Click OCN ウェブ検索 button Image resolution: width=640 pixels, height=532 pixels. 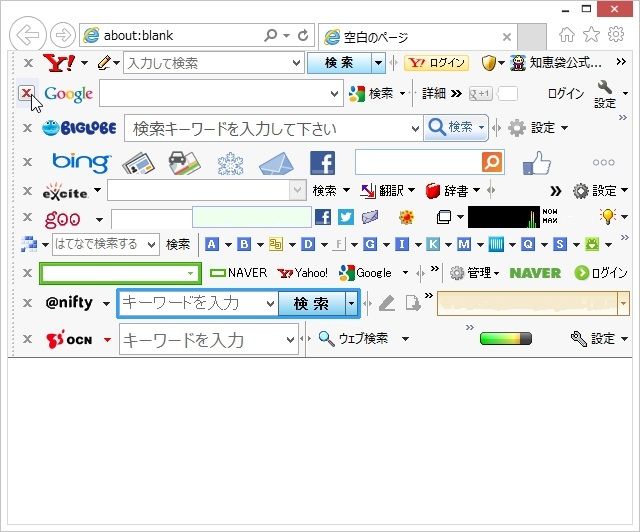353,338
